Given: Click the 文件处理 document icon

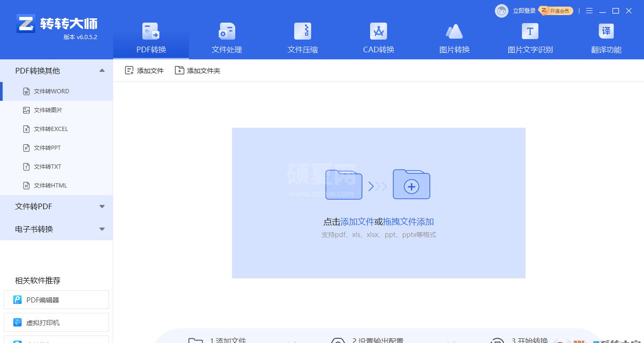Looking at the screenshot, I should (227, 31).
